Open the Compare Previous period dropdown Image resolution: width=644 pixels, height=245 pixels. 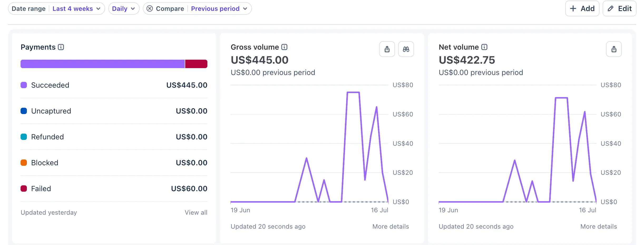pos(219,9)
